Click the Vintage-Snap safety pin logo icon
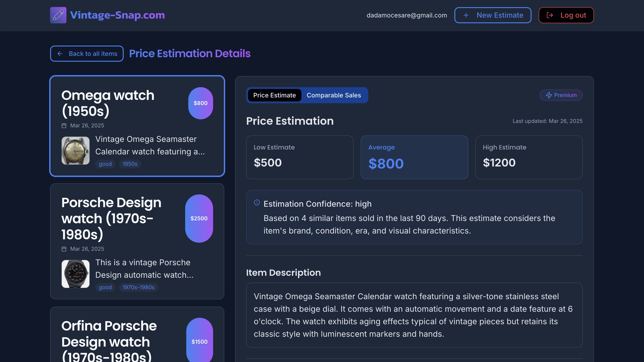 [58, 15]
